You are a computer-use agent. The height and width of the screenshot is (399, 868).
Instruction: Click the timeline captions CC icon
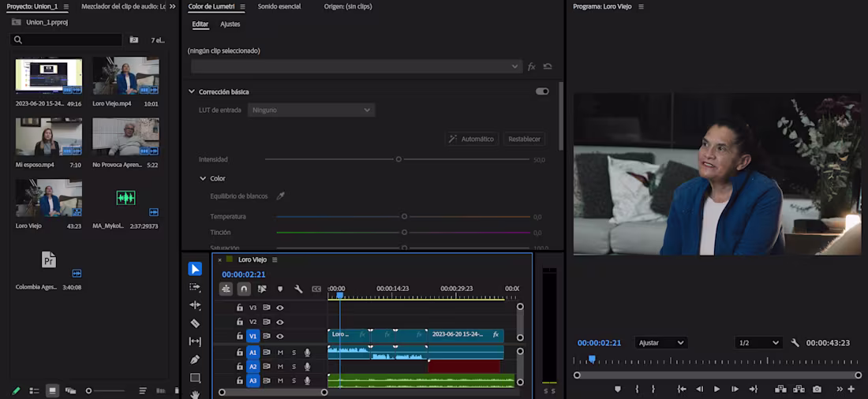pyautogui.click(x=316, y=289)
